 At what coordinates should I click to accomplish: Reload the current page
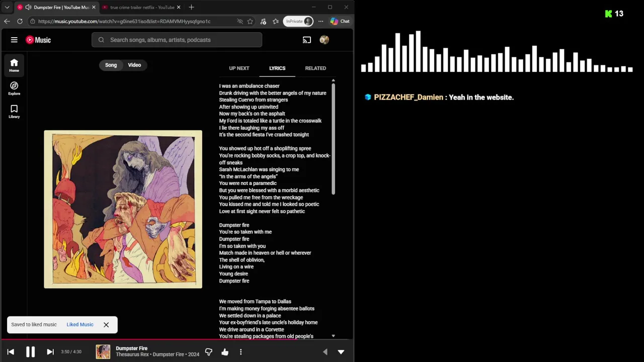[20, 21]
